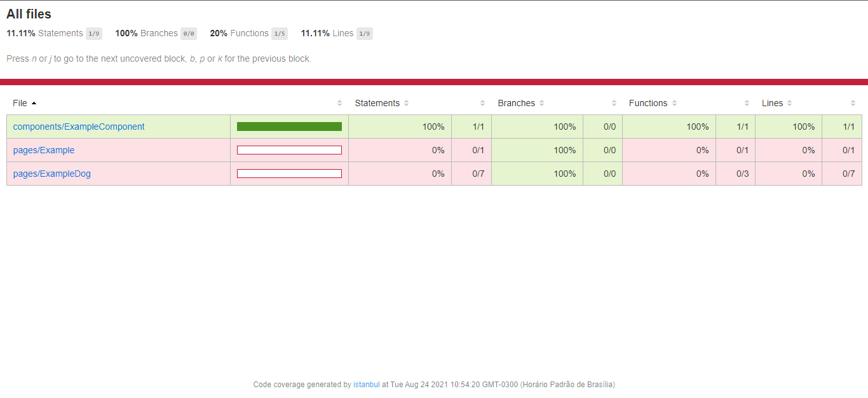
Task: Click the empty coverage bar for pages/ExampleDog
Action: tap(289, 173)
